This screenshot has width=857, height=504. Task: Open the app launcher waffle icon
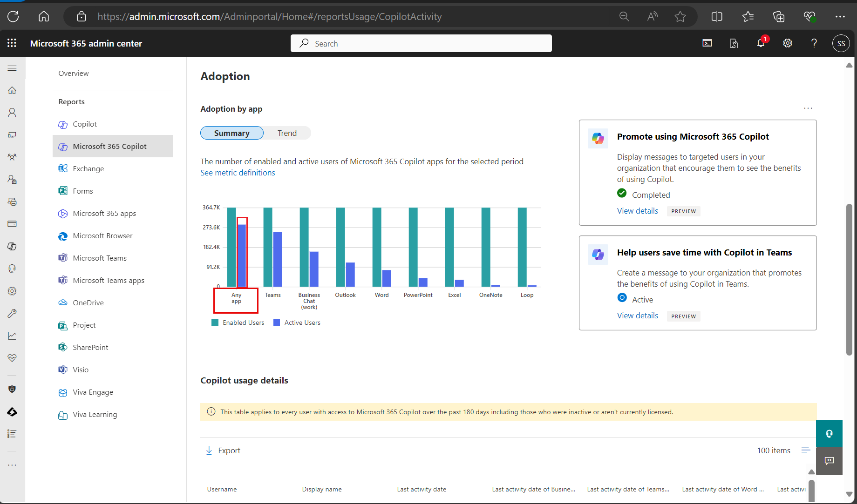click(x=12, y=43)
